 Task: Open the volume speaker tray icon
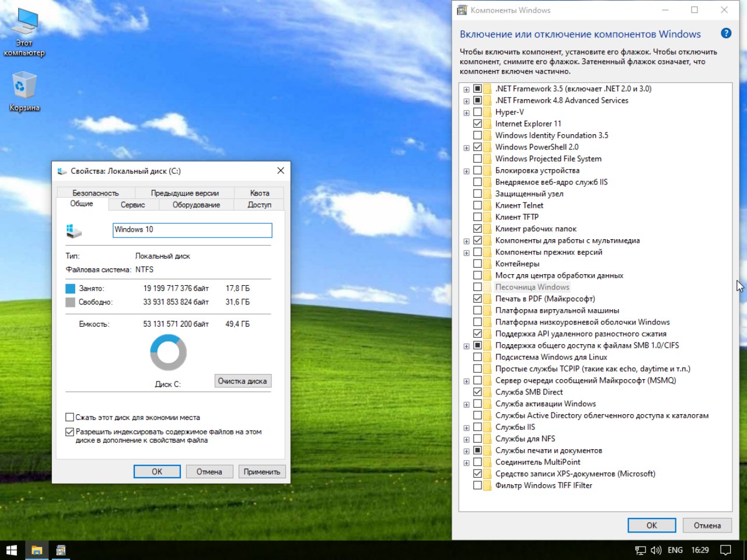(656, 550)
